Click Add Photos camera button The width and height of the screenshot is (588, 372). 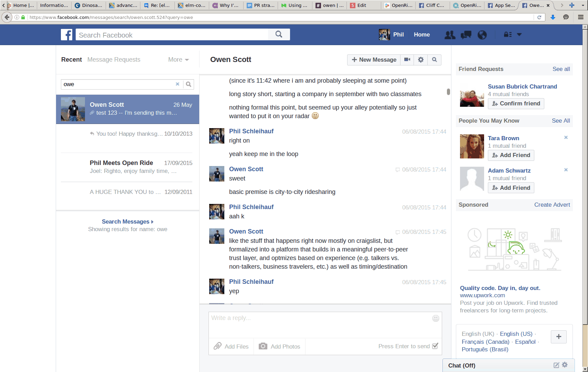tap(279, 346)
